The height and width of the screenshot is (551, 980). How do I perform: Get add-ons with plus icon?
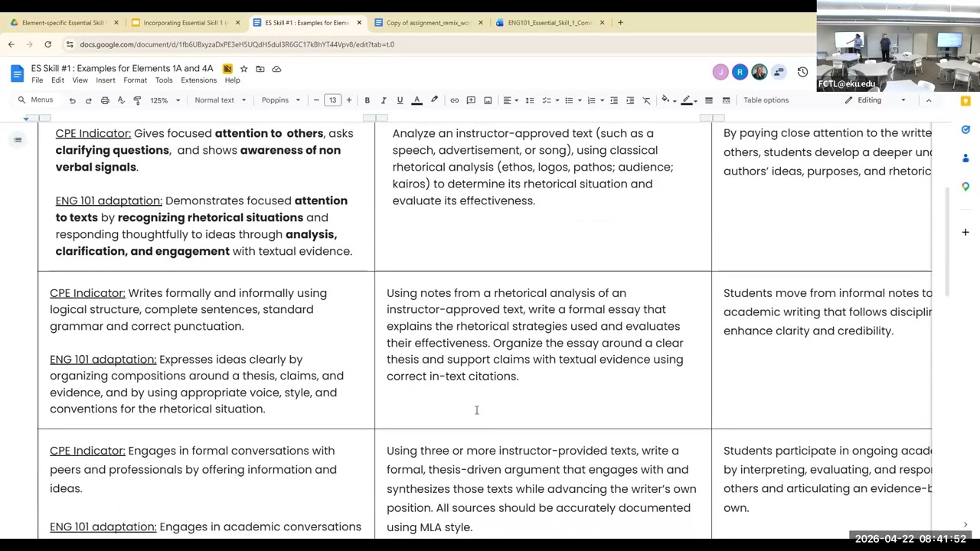point(965,232)
